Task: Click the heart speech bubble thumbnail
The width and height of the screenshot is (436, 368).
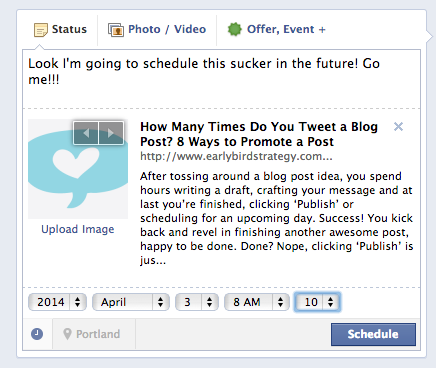Action: pyautogui.click(x=78, y=169)
